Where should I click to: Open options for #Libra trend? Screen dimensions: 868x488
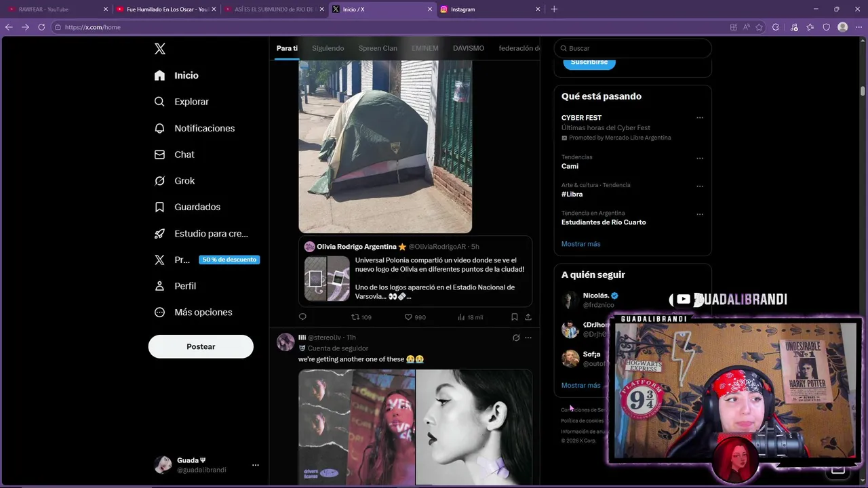[x=700, y=186]
